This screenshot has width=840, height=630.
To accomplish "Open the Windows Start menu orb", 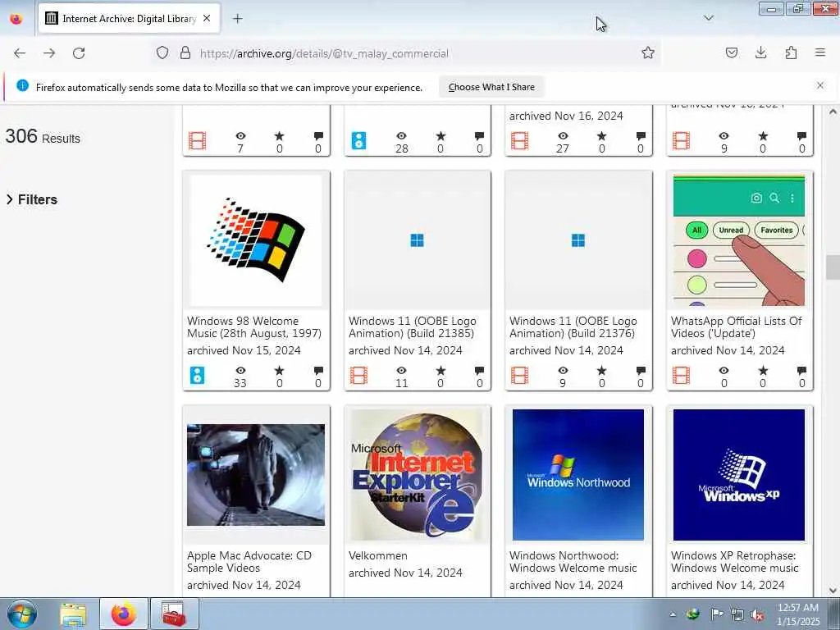I will click(22, 614).
